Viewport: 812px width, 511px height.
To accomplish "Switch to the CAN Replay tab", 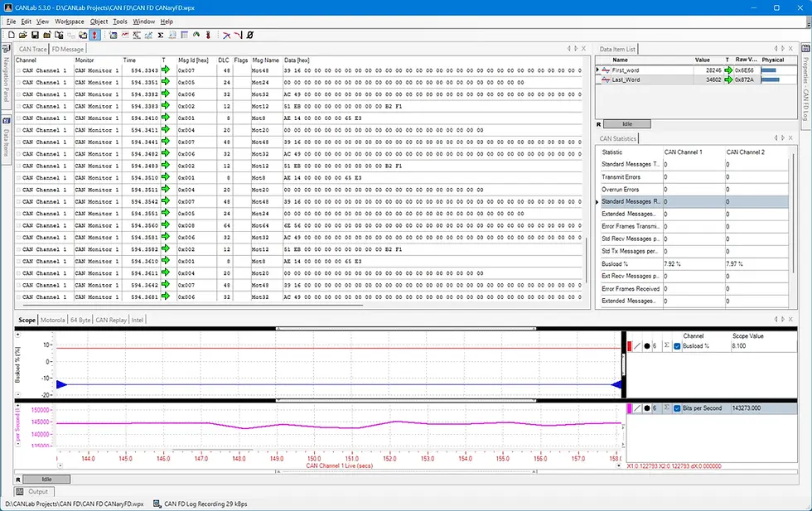I will pyautogui.click(x=111, y=320).
